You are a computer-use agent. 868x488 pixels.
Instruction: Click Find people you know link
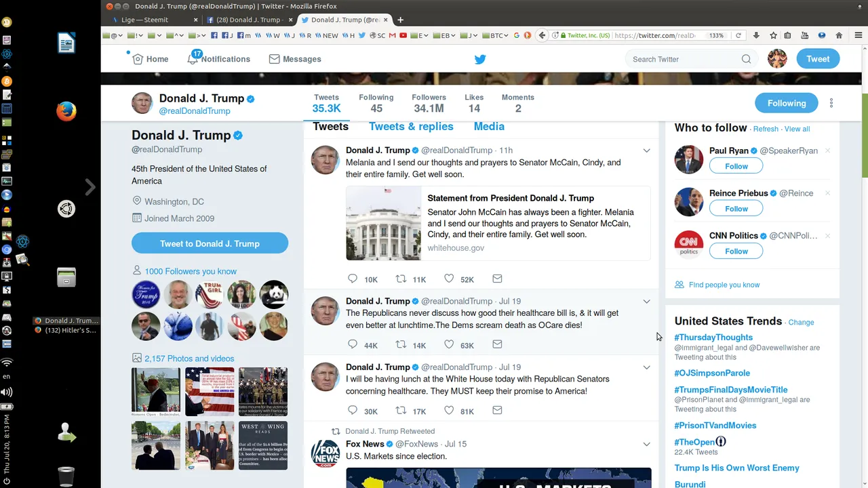point(724,285)
